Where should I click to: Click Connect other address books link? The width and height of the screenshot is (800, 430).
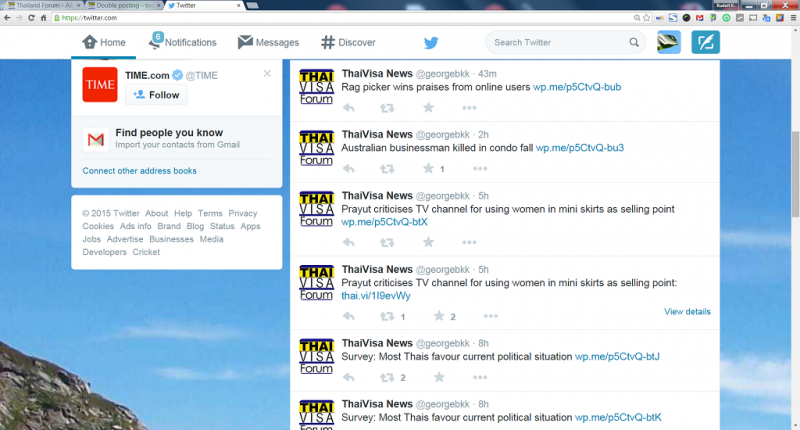click(x=139, y=171)
